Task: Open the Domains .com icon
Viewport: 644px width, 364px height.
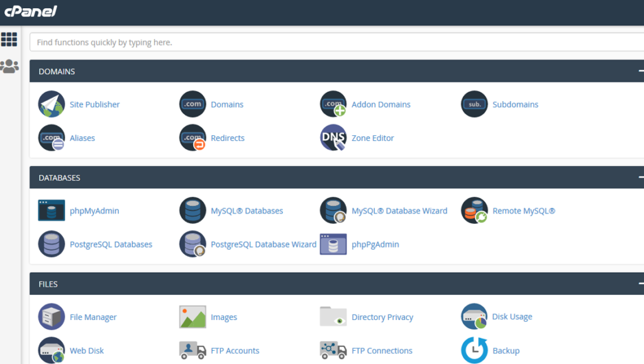Action: tap(192, 104)
